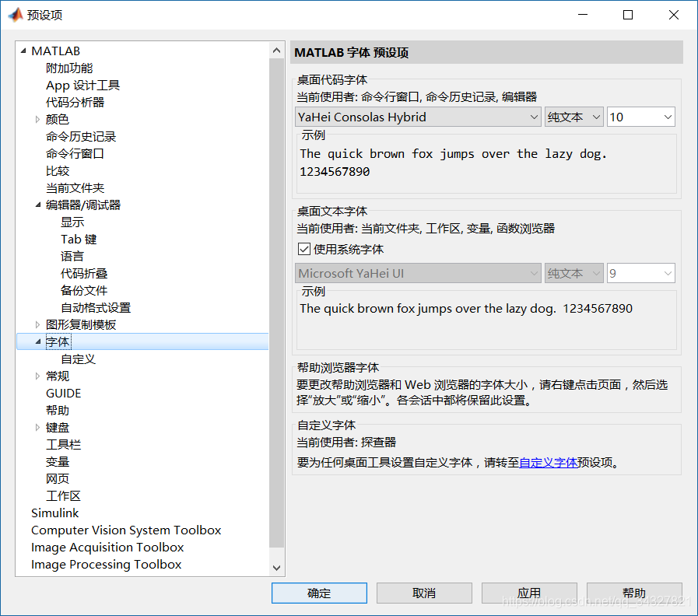Select GUIDE in the tree
This screenshot has height=616, width=698.
[64, 393]
